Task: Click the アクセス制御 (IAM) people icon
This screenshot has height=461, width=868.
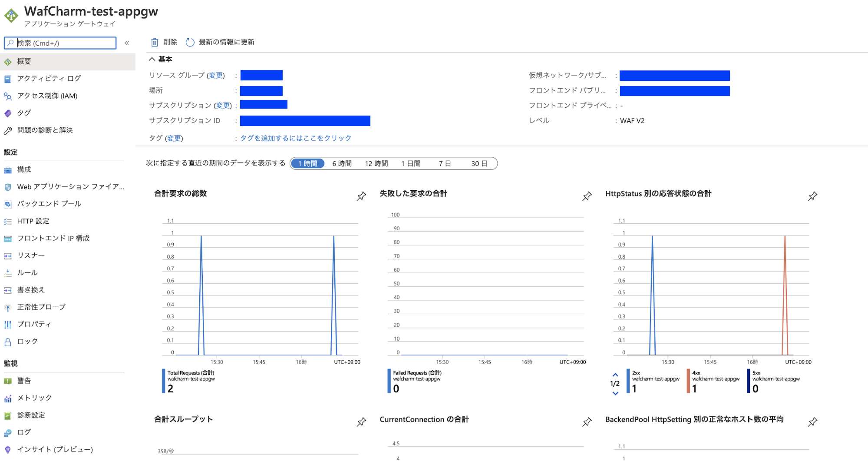Action: (x=8, y=96)
